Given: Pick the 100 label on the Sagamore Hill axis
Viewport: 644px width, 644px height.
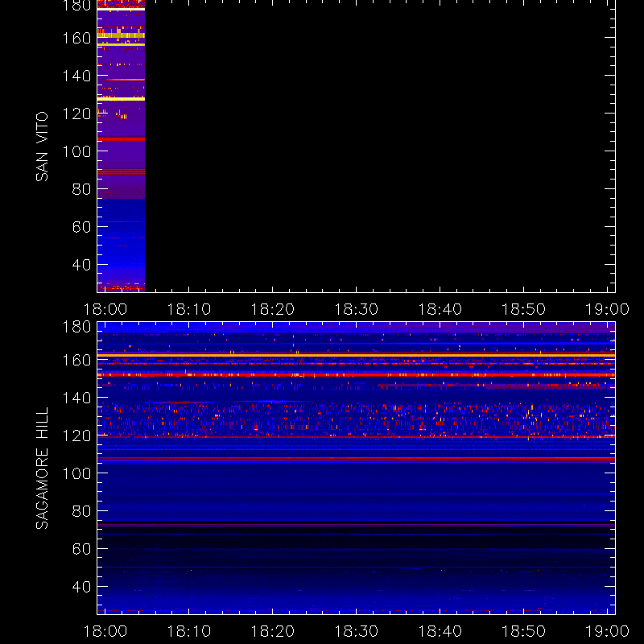Looking at the screenshot, I should (x=76, y=473).
